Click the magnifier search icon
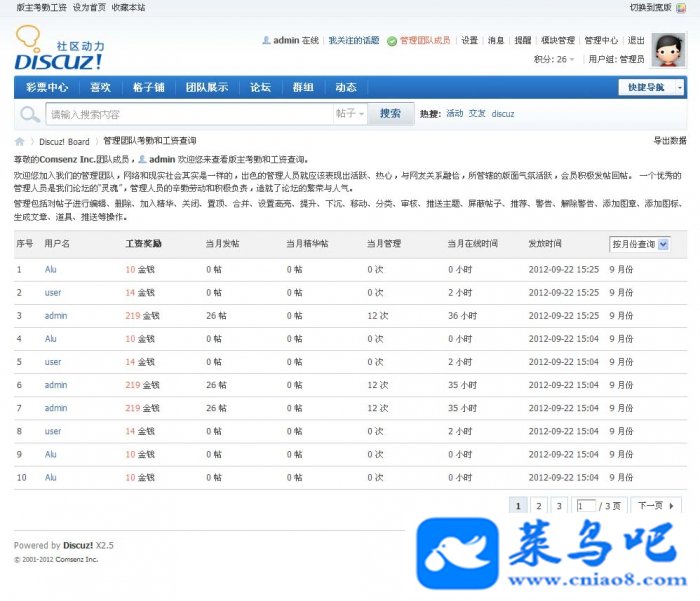Screen dimensions: 700x601 pyautogui.click(x=29, y=114)
